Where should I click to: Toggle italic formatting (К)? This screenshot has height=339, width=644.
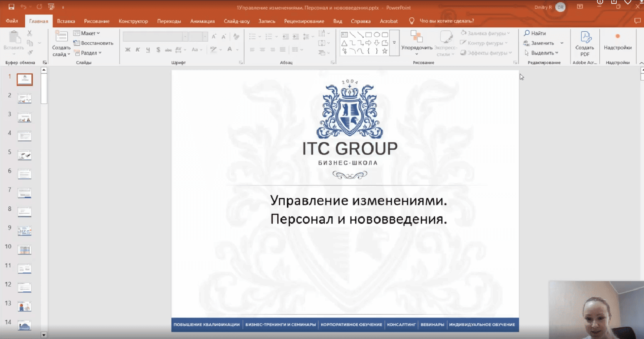[138, 50]
